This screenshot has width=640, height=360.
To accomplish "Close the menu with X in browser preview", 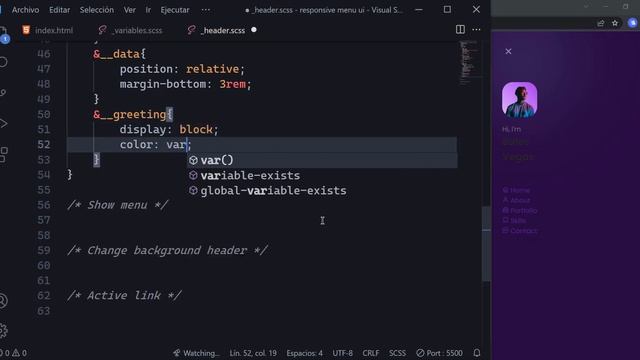I will [x=508, y=51].
